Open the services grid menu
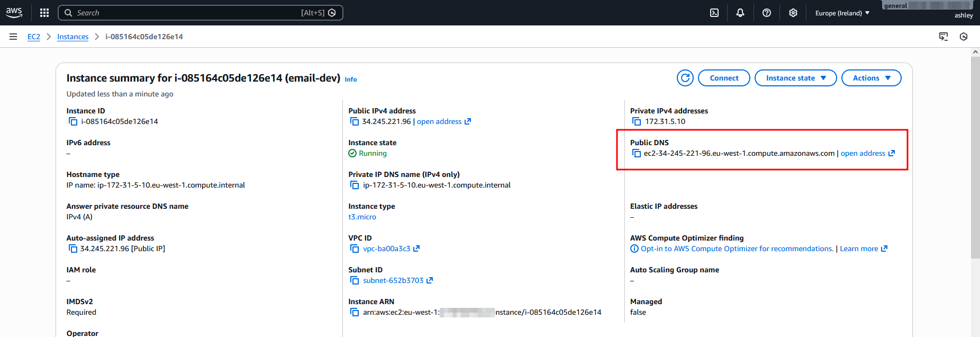The image size is (980, 337). pos(44,13)
